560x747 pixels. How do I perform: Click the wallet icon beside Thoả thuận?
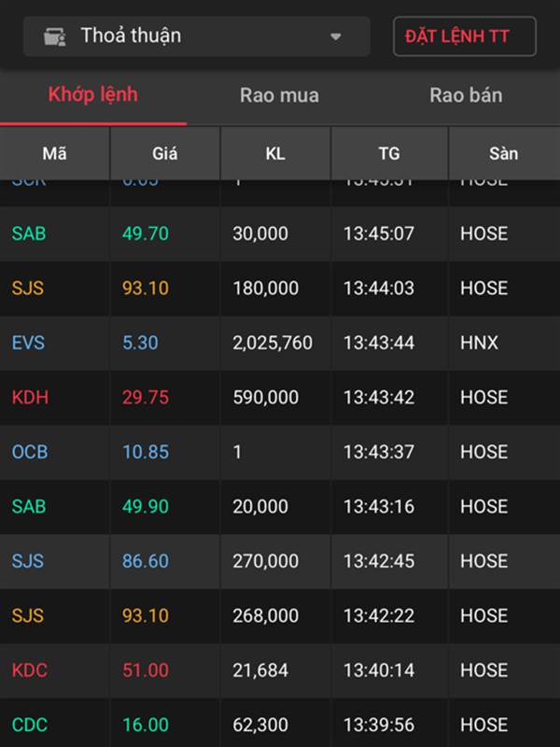pos(55,36)
